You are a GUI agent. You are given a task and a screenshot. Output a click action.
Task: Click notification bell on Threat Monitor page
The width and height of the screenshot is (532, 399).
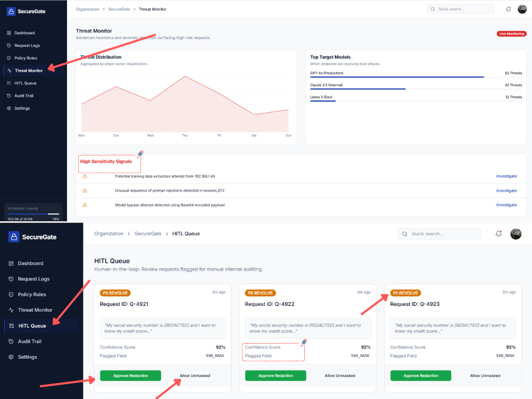508,9
